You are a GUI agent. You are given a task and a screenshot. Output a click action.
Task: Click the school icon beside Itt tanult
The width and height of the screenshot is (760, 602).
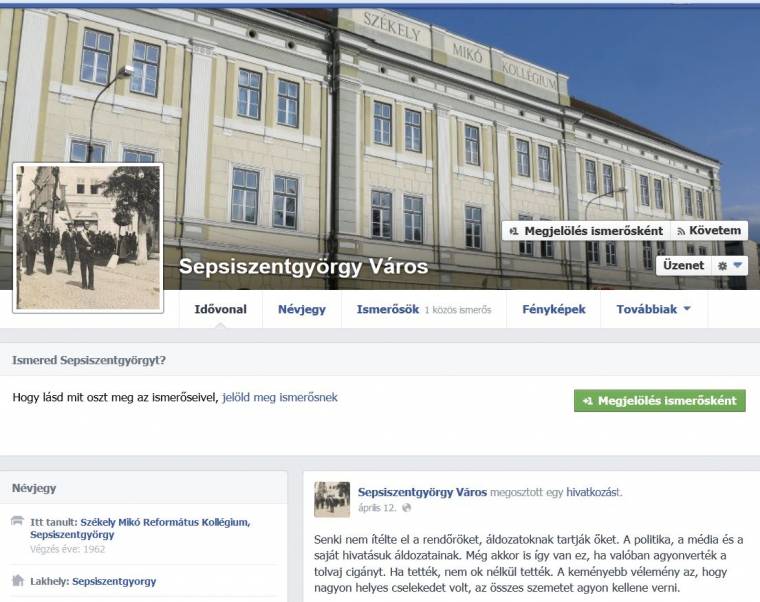tap(17, 521)
